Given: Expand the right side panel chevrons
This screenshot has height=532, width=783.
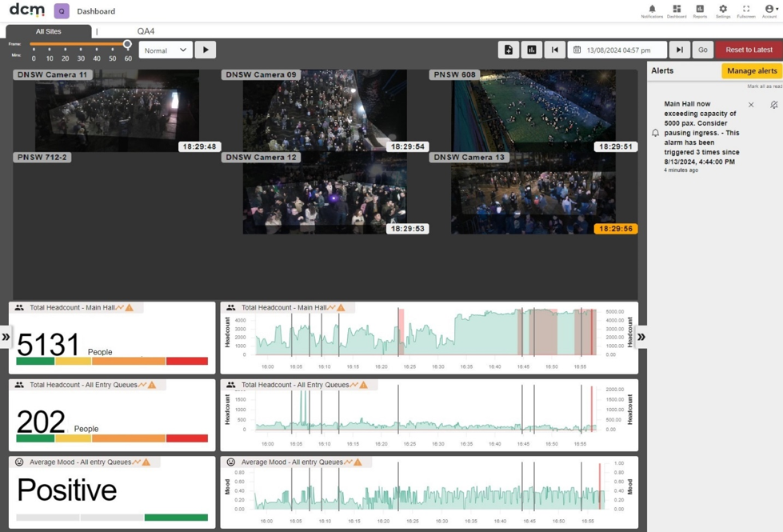Looking at the screenshot, I should tap(641, 337).
